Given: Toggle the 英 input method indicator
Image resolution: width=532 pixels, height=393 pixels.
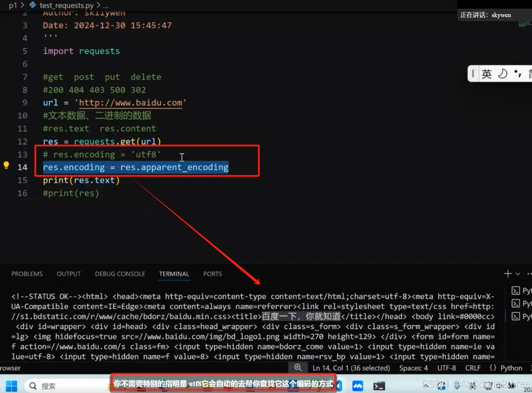Looking at the screenshot, I should click(x=487, y=73).
